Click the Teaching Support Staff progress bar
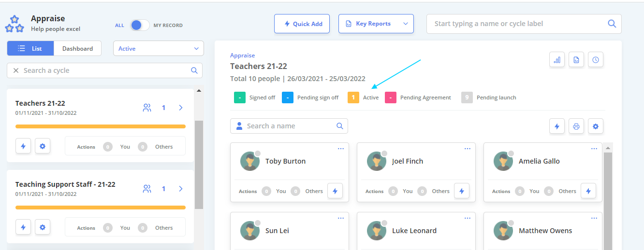 (x=101, y=208)
